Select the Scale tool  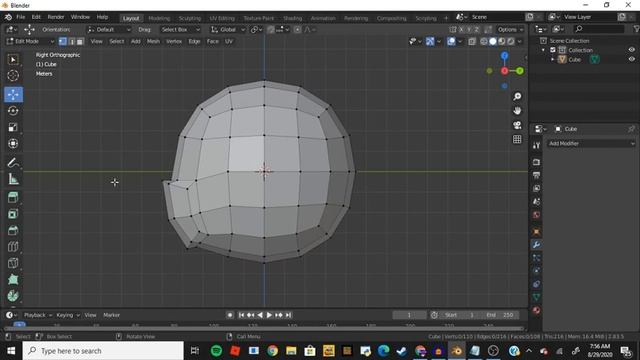(x=13, y=127)
